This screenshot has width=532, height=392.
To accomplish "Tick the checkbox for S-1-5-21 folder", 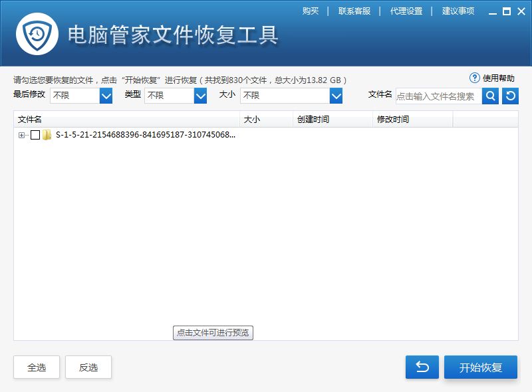I will (35, 135).
